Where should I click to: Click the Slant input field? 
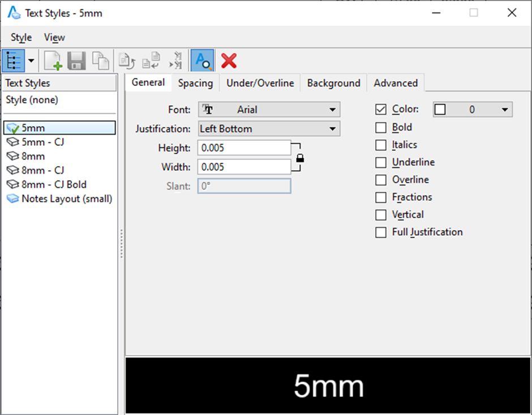pyautogui.click(x=244, y=186)
